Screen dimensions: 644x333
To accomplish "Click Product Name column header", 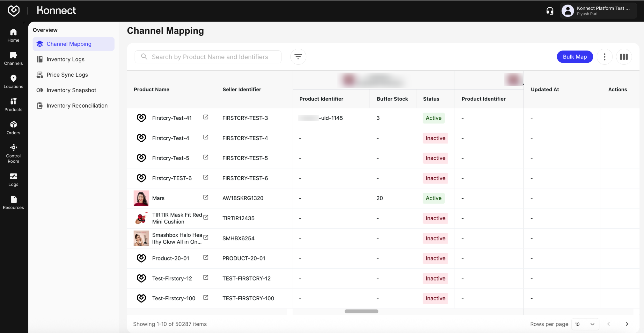I will coord(151,89).
